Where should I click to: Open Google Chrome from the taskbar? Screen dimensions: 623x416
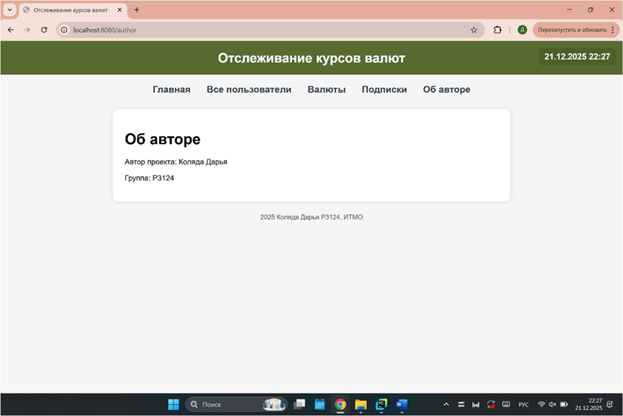(341, 404)
